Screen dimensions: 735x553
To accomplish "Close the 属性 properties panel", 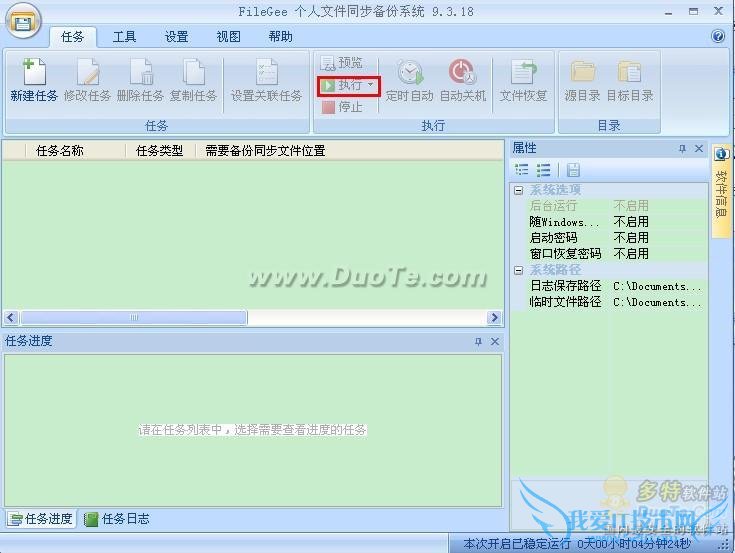I will [x=698, y=149].
